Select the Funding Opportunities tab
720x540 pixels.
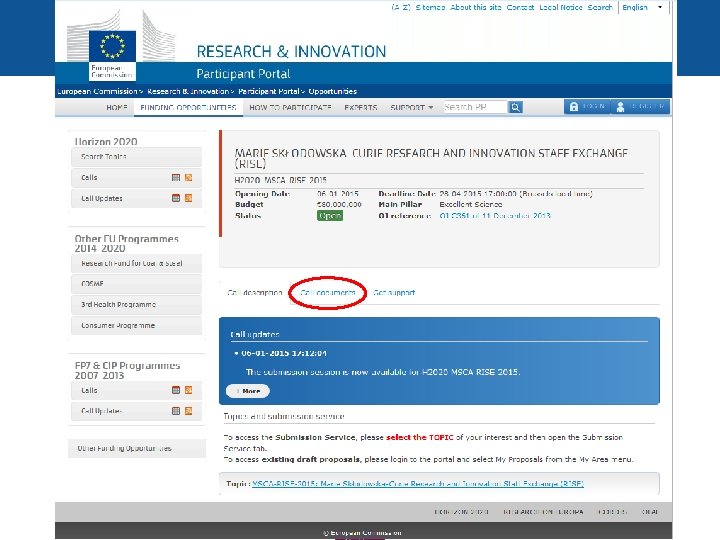coord(188,107)
